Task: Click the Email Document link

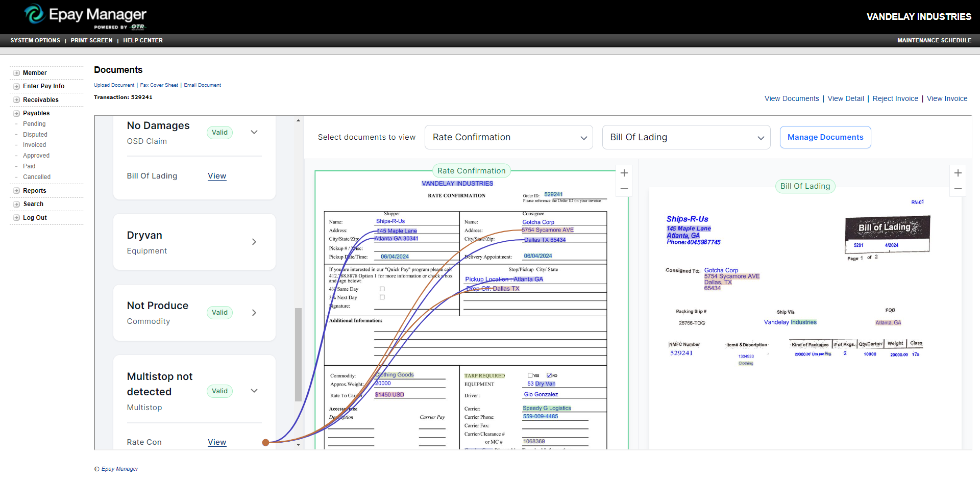Action: point(203,85)
